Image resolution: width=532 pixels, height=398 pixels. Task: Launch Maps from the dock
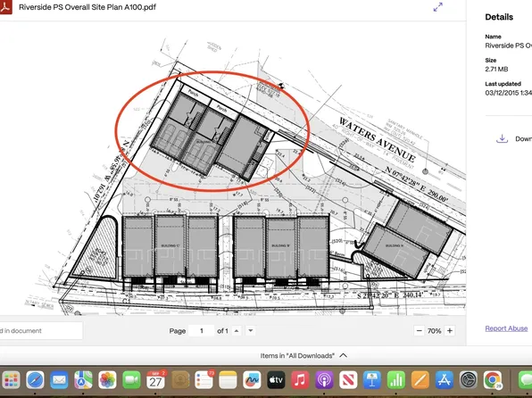[84, 380]
